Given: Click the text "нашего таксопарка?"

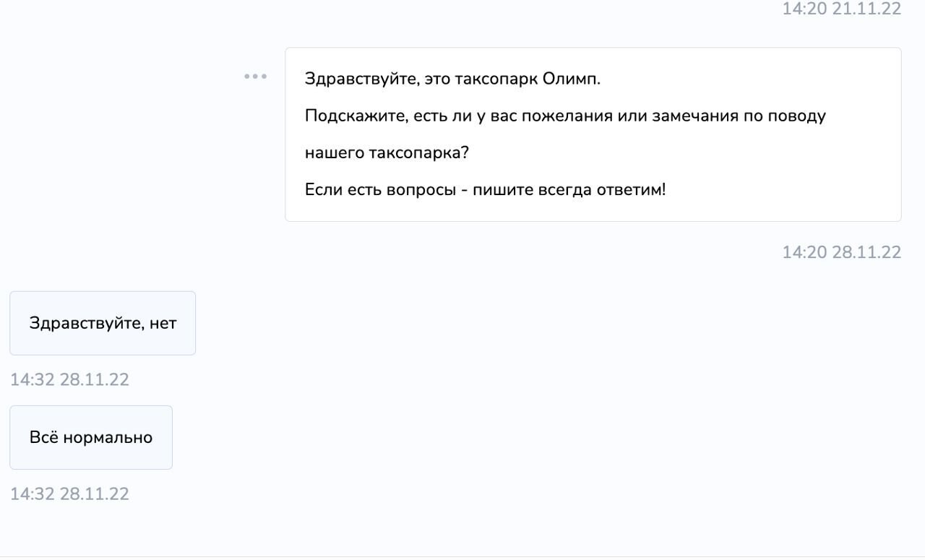Looking at the screenshot, I should click(x=387, y=153).
